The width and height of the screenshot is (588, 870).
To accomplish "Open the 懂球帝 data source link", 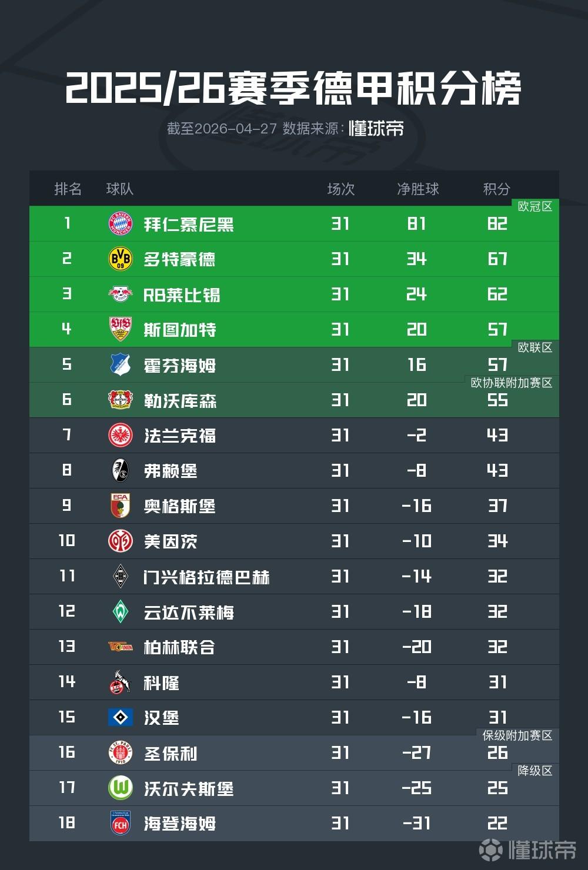I will coord(376,128).
